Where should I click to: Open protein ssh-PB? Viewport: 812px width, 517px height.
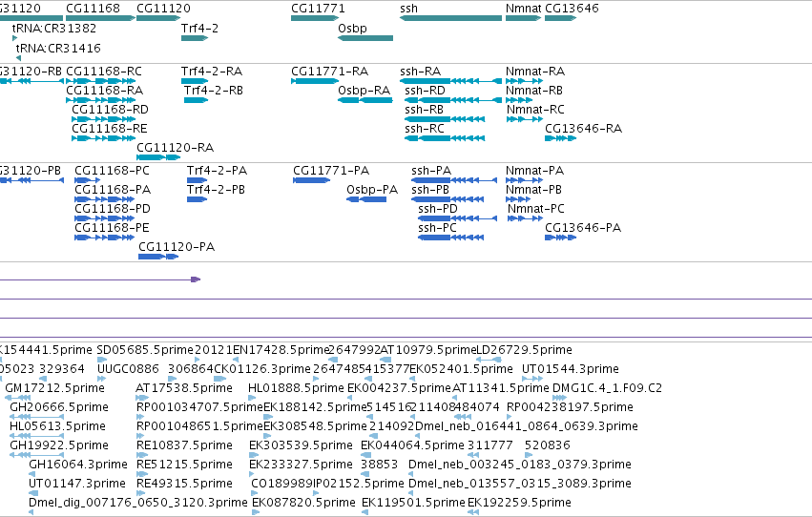click(x=430, y=190)
